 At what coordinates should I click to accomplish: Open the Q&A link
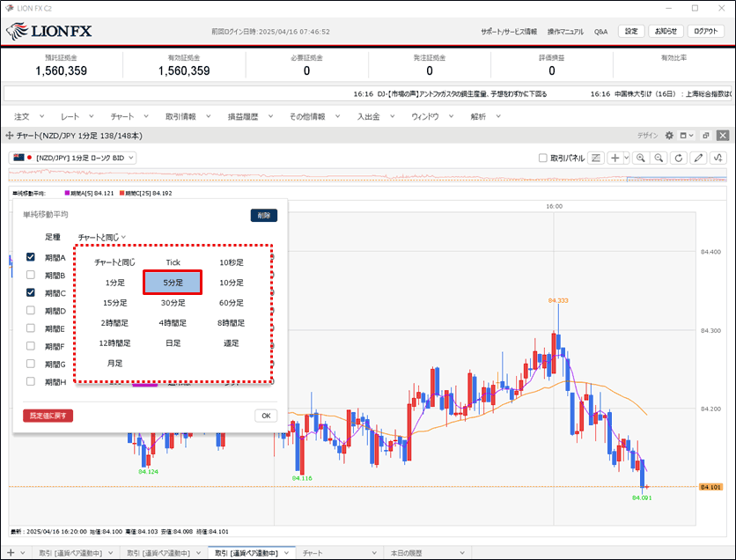[x=600, y=32]
